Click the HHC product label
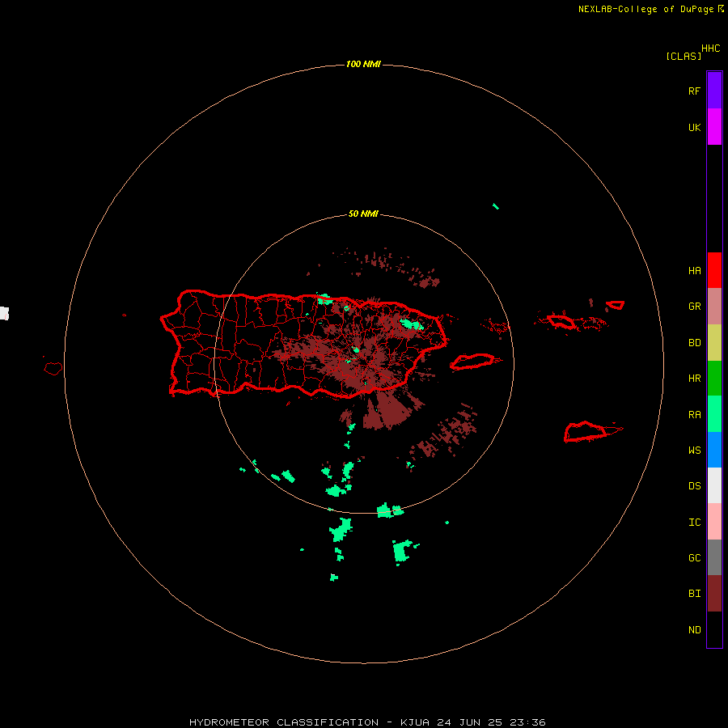This screenshot has width=728, height=728. coord(710,49)
